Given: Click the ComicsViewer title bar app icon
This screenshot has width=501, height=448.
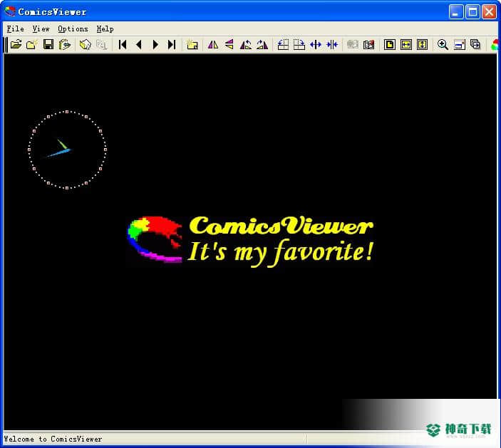Looking at the screenshot, I should 10,11.
